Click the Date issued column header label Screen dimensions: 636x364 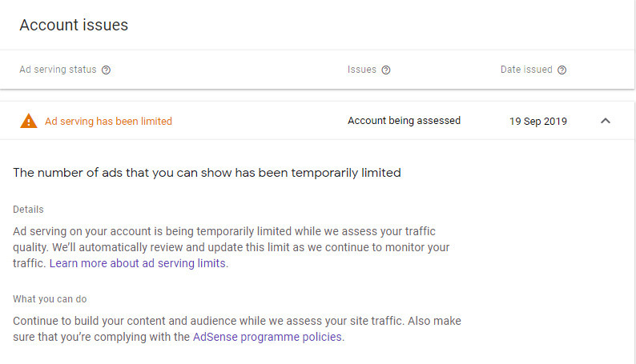click(x=526, y=70)
